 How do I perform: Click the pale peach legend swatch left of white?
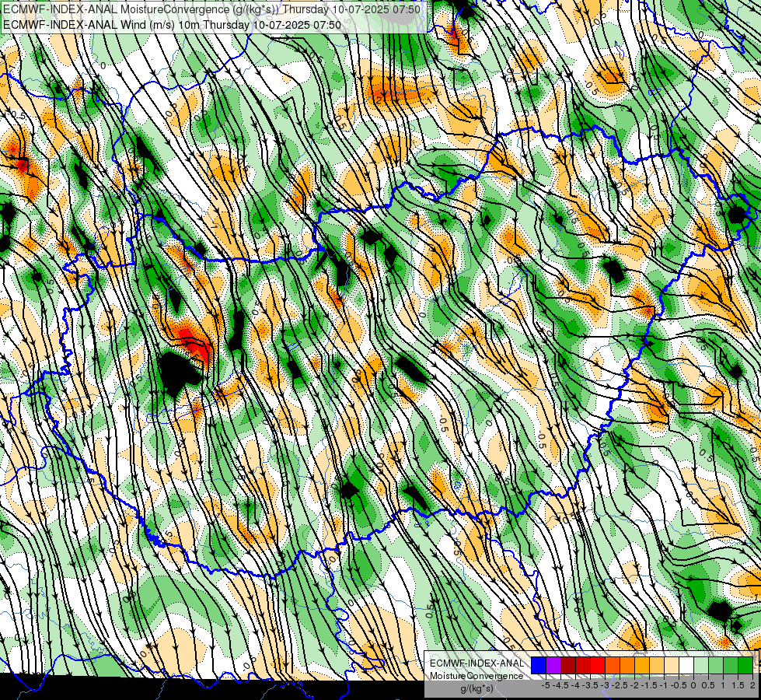pyautogui.click(x=672, y=665)
